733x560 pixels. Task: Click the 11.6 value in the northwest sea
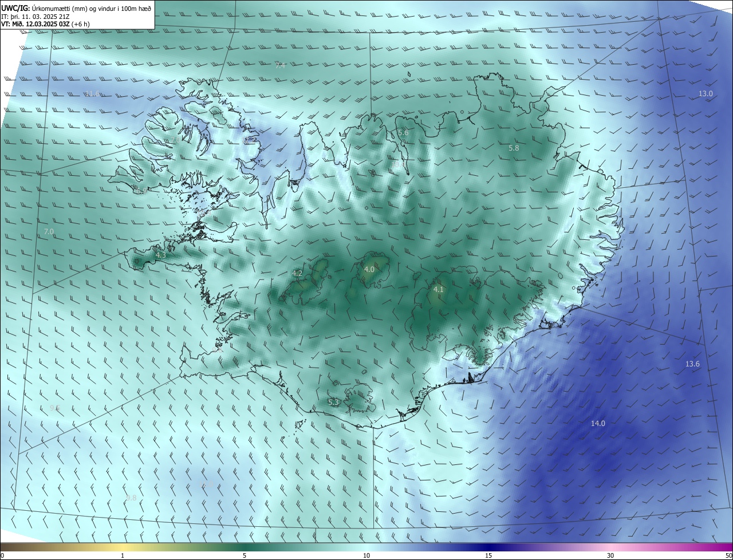coord(92,93)
